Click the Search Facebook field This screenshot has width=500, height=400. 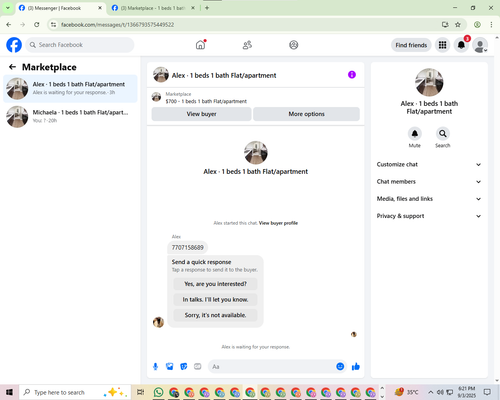pyautogui.click(x=80, y=45)
